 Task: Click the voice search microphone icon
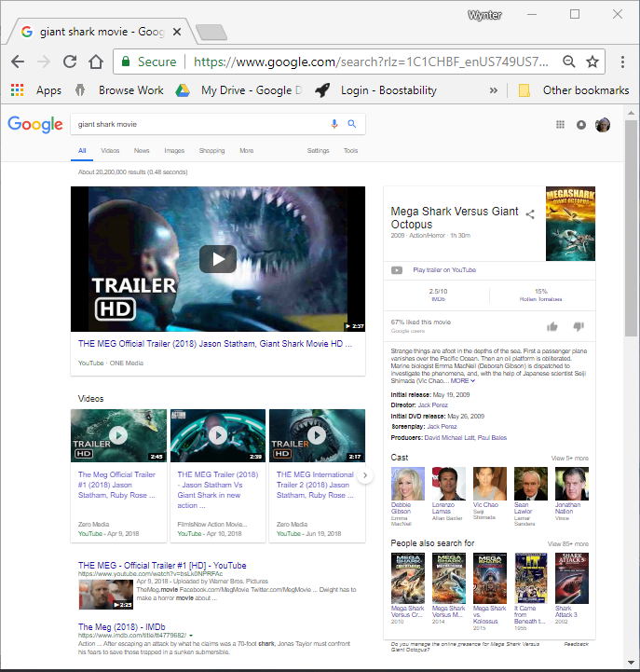334,124
